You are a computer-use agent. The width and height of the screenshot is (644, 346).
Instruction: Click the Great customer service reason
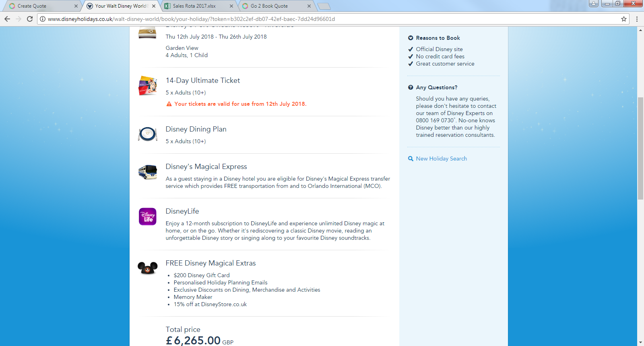pyautogui.click(x=445, y=64)
